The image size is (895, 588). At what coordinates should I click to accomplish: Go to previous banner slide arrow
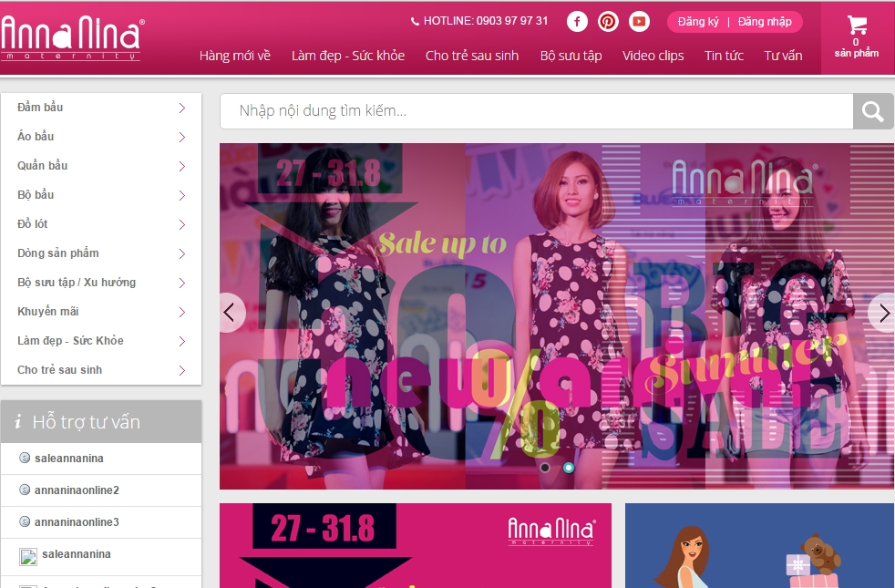[x=231, y=313]
